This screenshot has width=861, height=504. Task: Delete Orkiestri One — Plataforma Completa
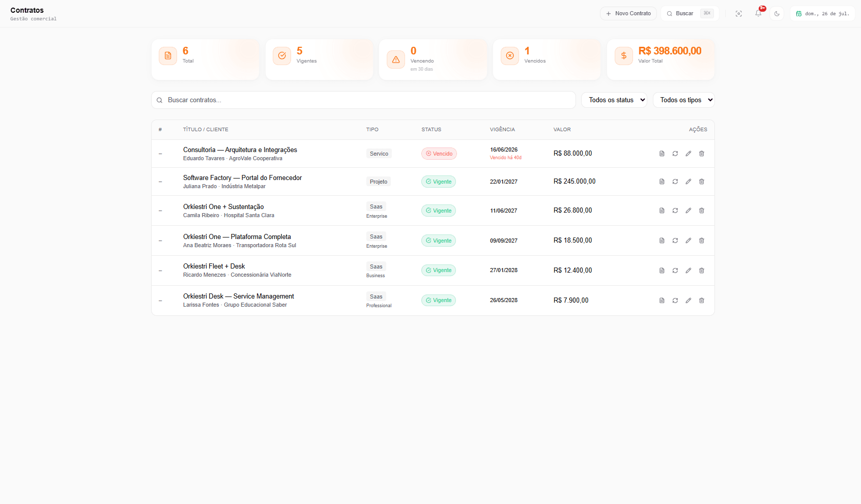[x=701, y=241]
